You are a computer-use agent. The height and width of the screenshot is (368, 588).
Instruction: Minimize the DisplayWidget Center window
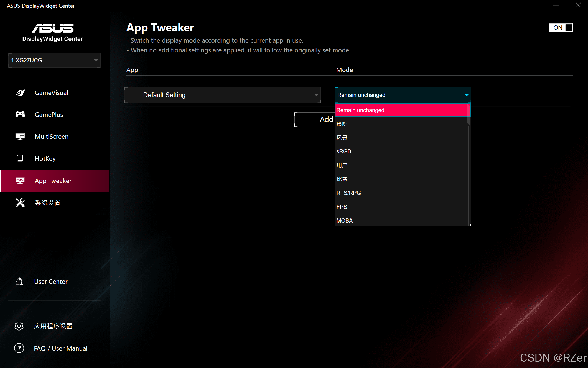[x=556, y=5]
